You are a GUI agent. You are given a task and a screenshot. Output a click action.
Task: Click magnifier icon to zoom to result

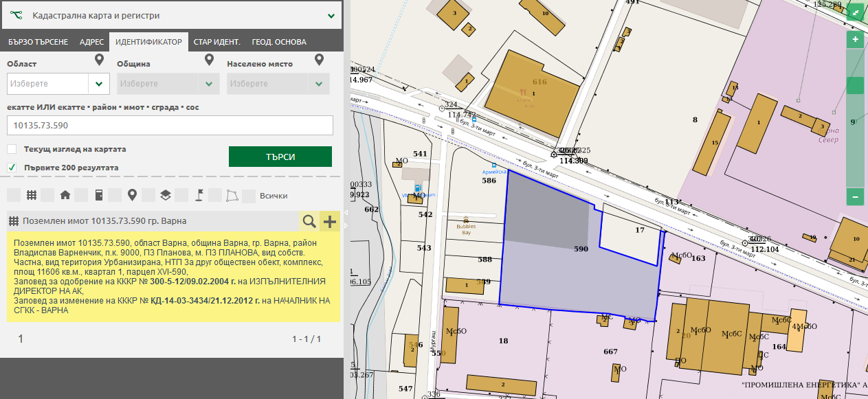[309, 221]
